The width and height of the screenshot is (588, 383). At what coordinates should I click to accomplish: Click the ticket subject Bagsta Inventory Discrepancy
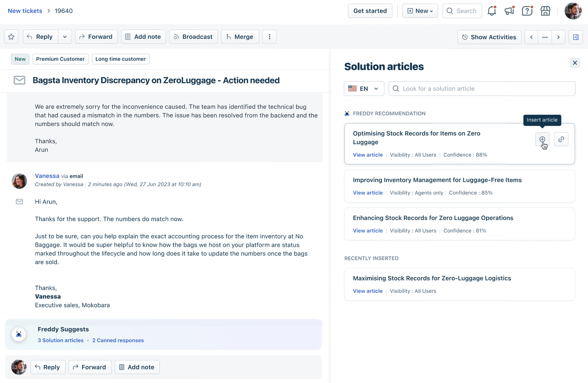pos(156,80)
